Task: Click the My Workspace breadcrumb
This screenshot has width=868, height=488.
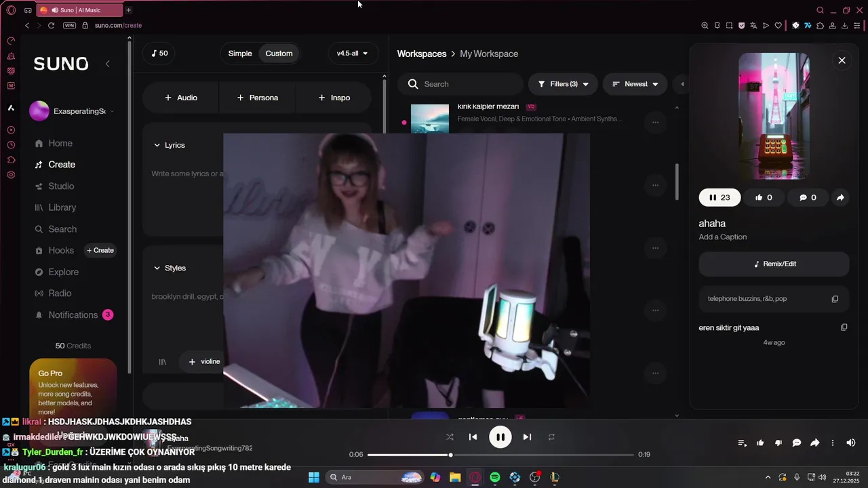Action: coord(489,54)
